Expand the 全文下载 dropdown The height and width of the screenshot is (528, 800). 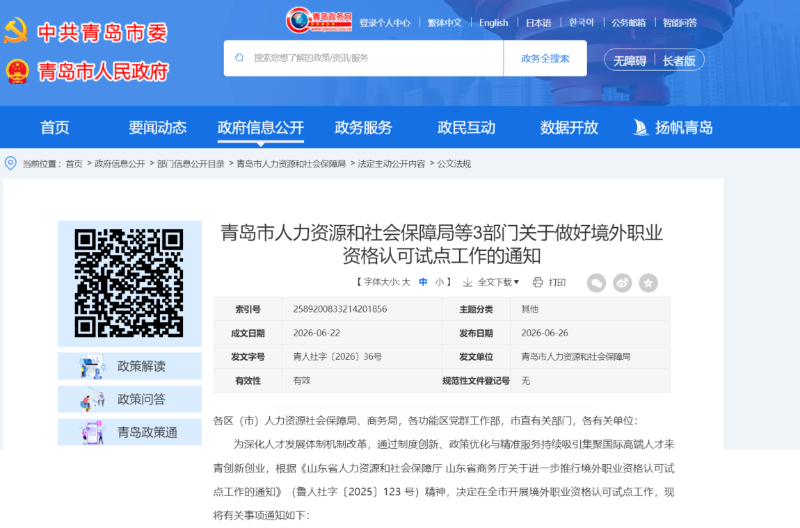498,282
